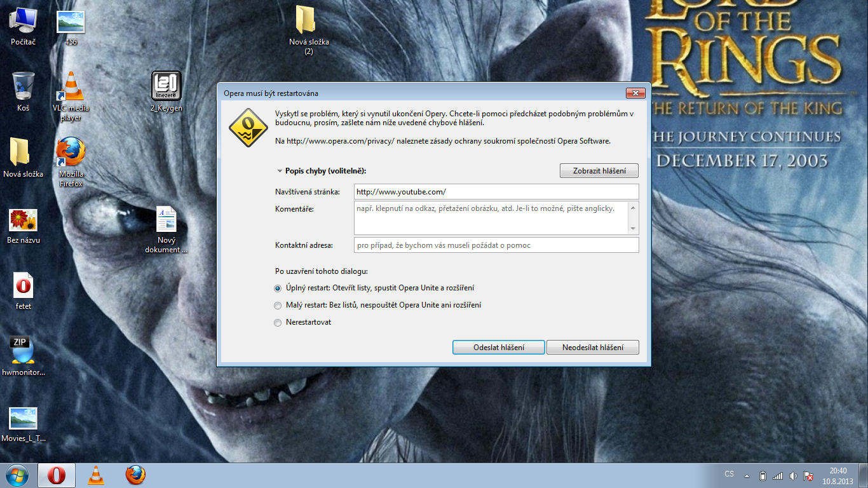The width and height of the screenshot is (868, 488).
Task: Select the Nový dokument desktop file
Action: point(166,230)
